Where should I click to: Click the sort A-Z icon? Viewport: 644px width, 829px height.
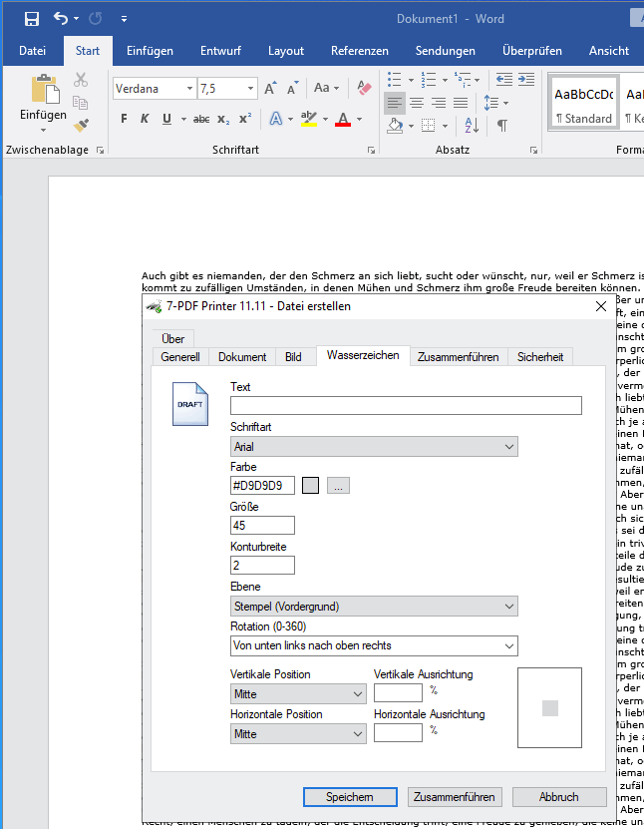click(472, 126)
